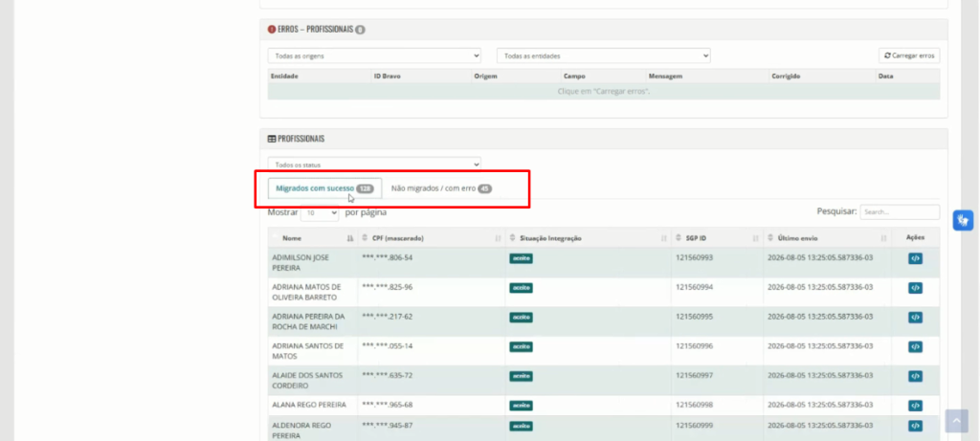This screenshot has width=980, height=441.
Task: Click the Último envio timestamp for ALANA REGO PEREIRA
Action: [x=820, y=404]
